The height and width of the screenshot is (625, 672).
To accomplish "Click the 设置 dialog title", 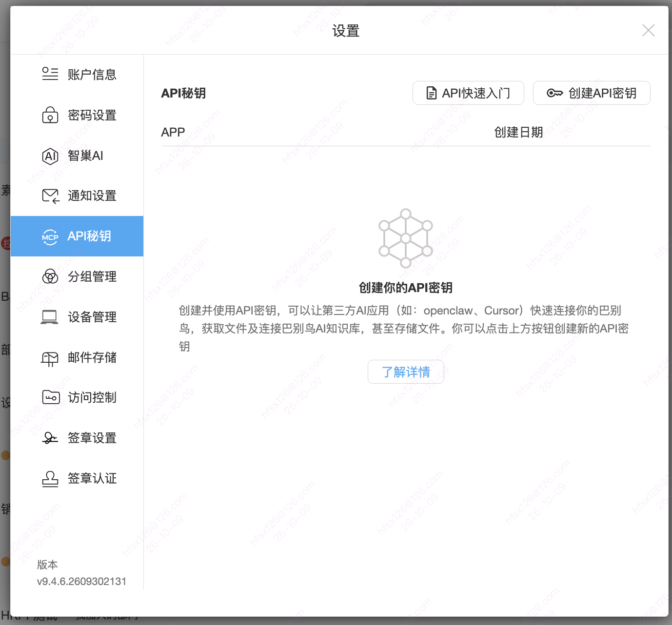I will (346, 31).
